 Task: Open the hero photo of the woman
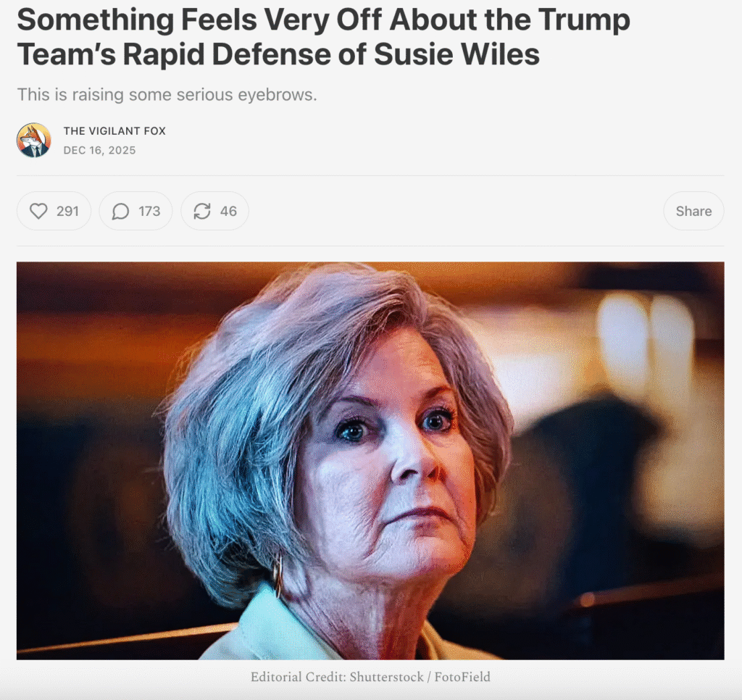tap(370, 461)
